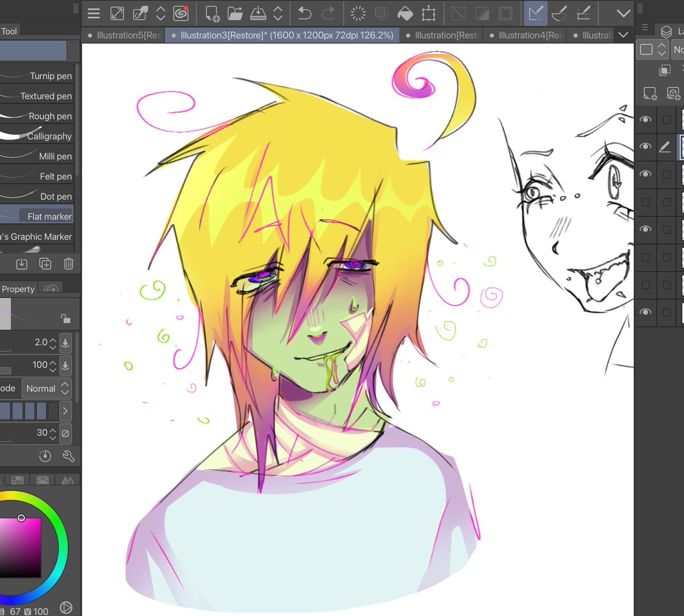
Task: Hide the topmost layer with its eye toggle
Action: click(x=646, y=119)
